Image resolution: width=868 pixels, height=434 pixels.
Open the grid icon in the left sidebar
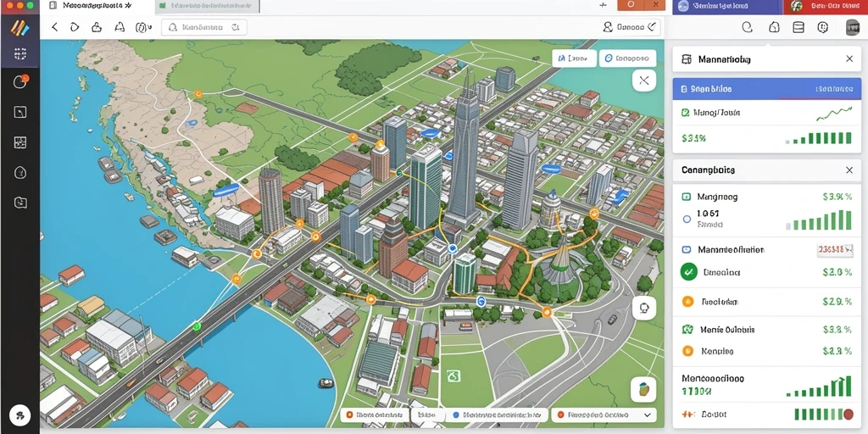[20, 53]
